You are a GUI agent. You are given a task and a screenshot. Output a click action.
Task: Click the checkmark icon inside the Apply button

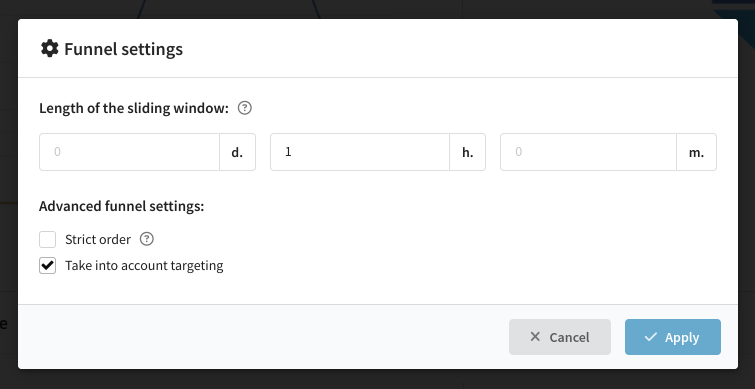(651, 337)
